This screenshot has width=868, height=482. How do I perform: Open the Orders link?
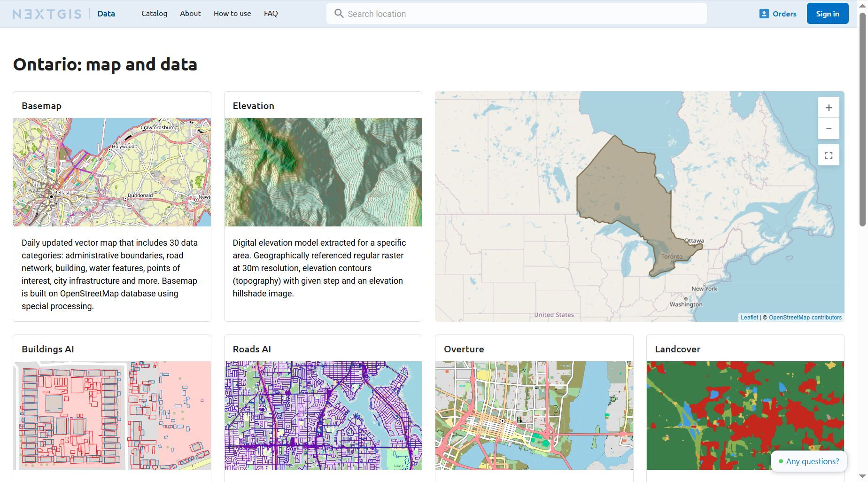(x=778, y=14)
